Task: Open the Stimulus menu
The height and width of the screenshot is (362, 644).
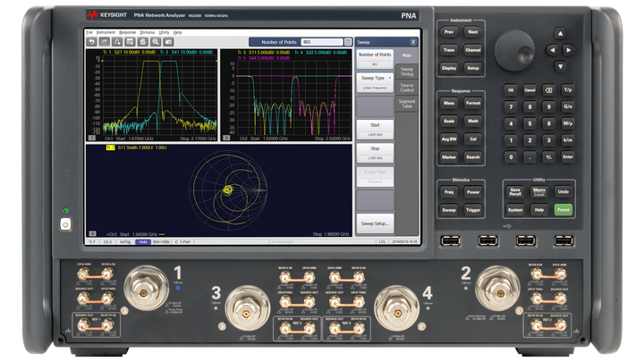Action: click(x=147, y=32)
